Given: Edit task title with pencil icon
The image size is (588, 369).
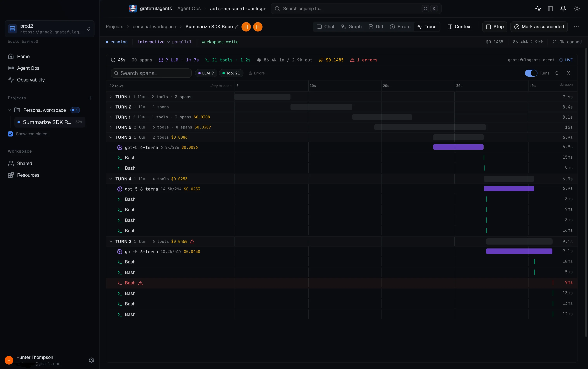Looking at the screenshot, I should pyautogui.click(x=237, y=27).
